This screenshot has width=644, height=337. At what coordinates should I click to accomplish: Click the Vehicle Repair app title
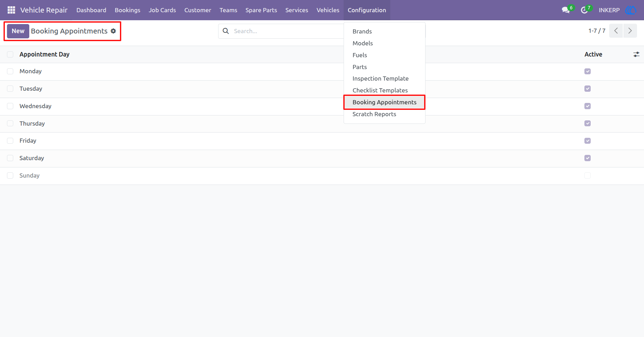(44, 10)
